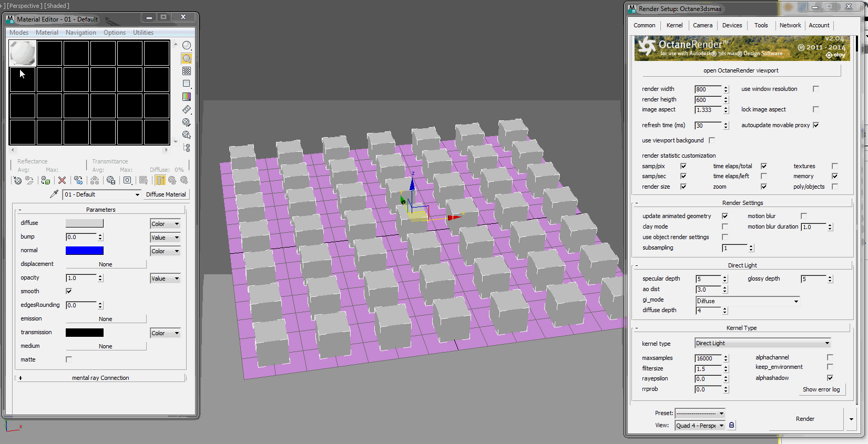Toggle Show End Result icon

click(160, 180)
